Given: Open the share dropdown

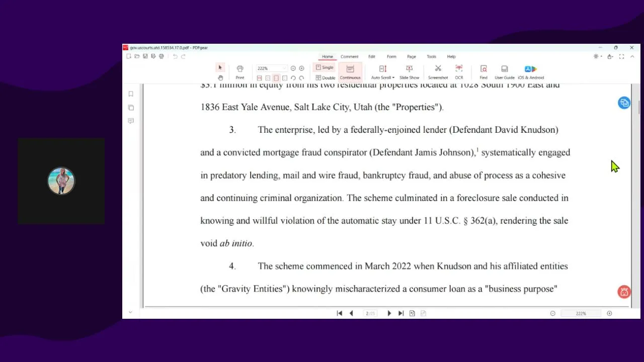Looking at the screenshot, I should [x=611, y=56].
